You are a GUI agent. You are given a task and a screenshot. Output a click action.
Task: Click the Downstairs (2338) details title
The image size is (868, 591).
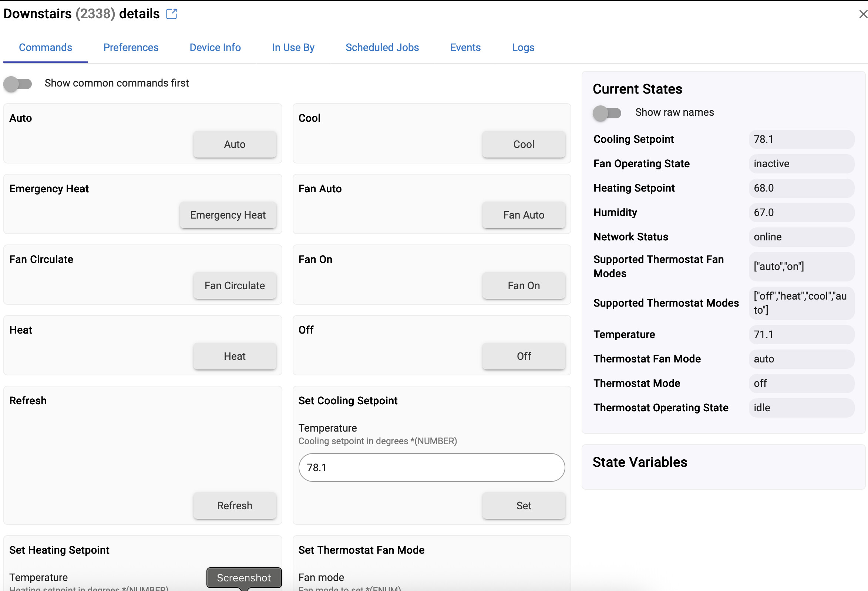81,14
